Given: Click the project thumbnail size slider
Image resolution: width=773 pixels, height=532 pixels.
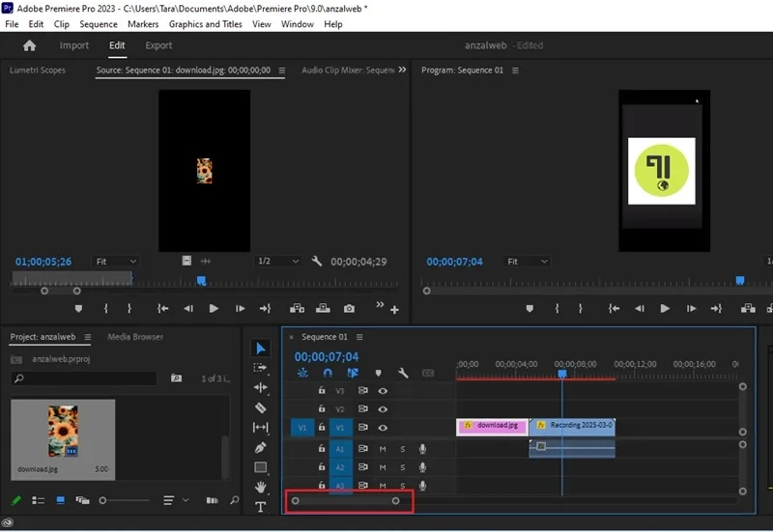Looking at the screenshot, I should tap(124, 500).
